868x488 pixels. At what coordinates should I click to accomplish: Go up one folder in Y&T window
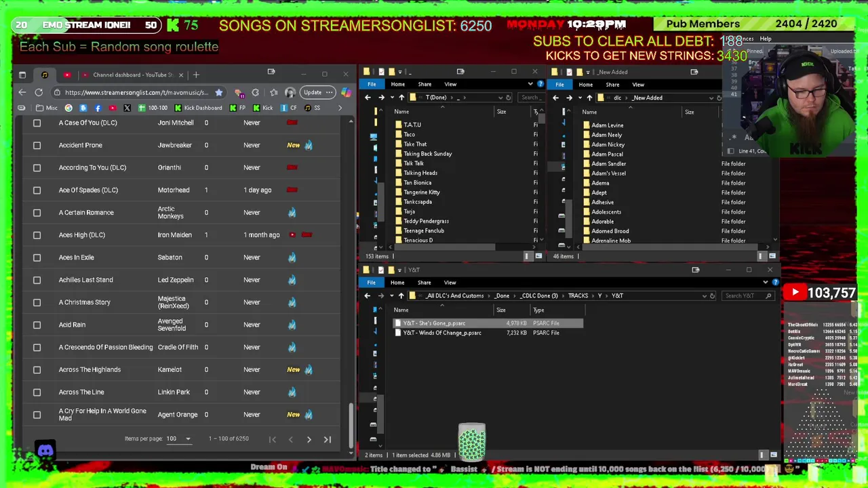click(x=401, y=296)
